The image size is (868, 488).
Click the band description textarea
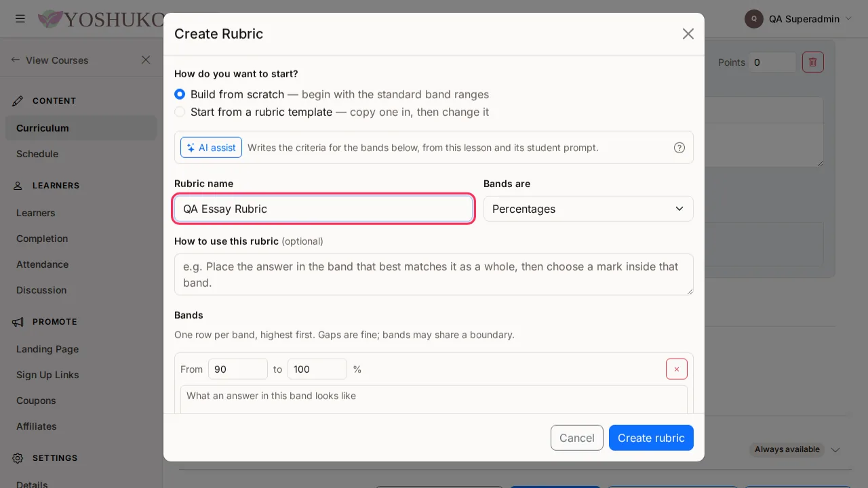pyautogui.click(x=434, y=400)
